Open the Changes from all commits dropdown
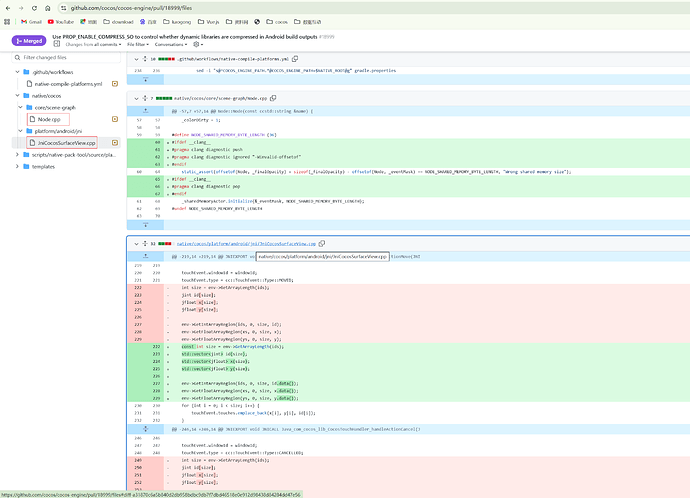 click(93, 44)
